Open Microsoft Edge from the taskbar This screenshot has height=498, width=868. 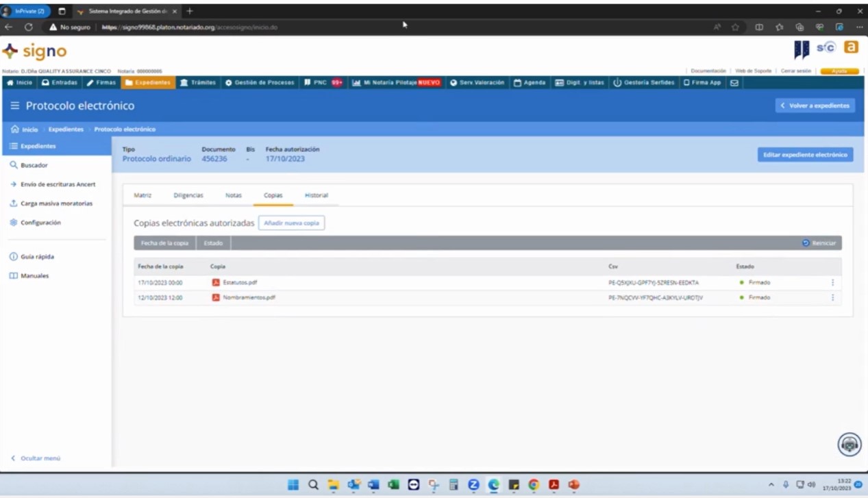pyautogui.click(x=493, y=485)
